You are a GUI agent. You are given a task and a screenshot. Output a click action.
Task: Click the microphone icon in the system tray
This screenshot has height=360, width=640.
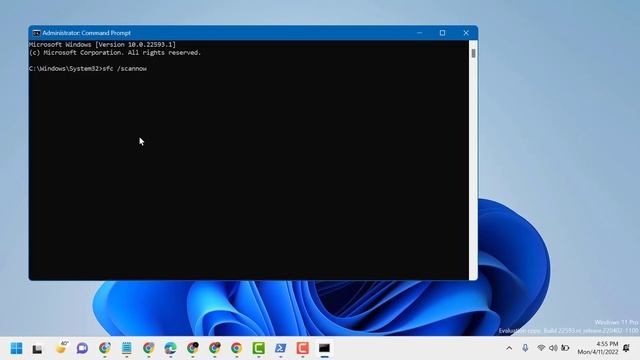click(525, 348)
